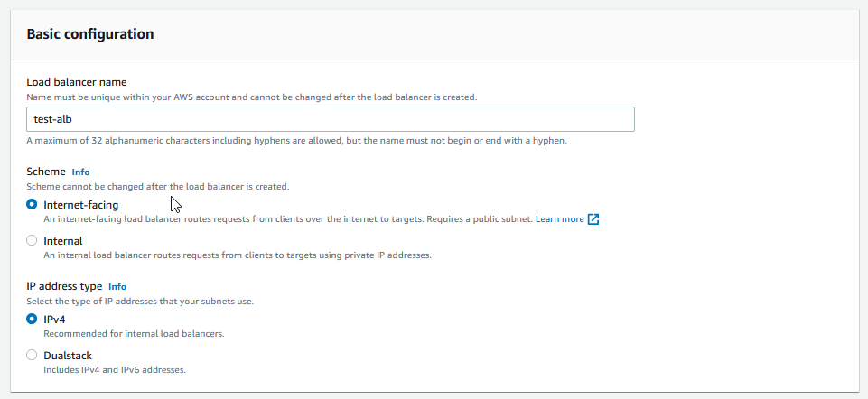Open the Info link next to Scheme
868x399 pixels.
[x=80, y=172]
